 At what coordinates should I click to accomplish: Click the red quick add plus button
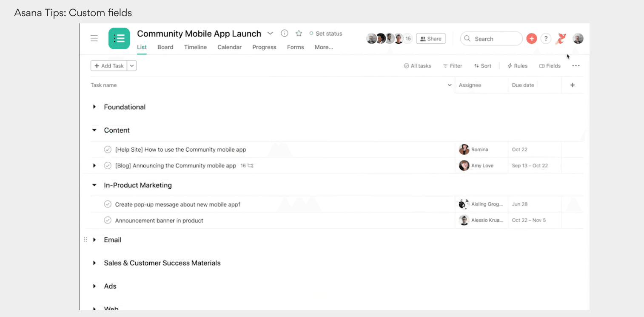531,39
